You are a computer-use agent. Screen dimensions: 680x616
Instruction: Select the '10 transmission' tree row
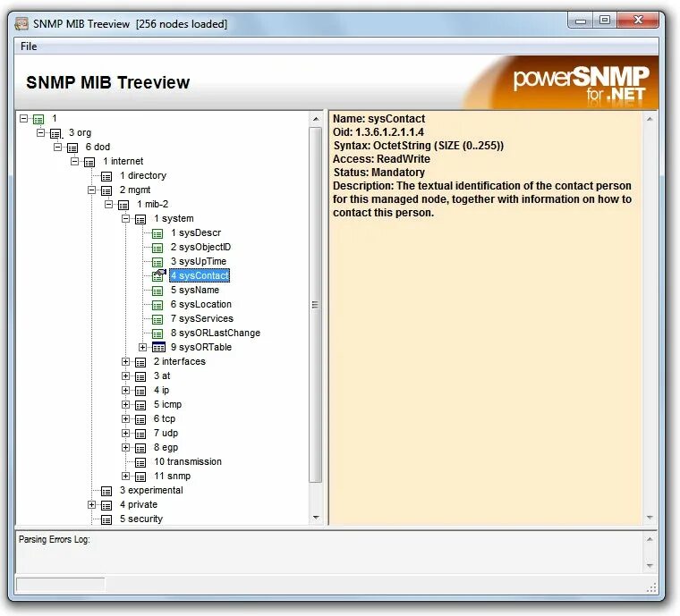click(187, 461)
